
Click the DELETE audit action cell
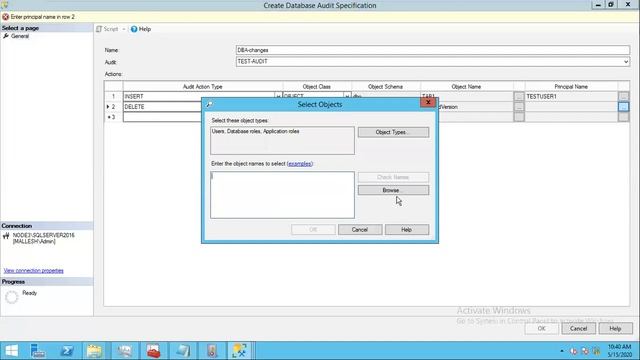tap(162, 107)
